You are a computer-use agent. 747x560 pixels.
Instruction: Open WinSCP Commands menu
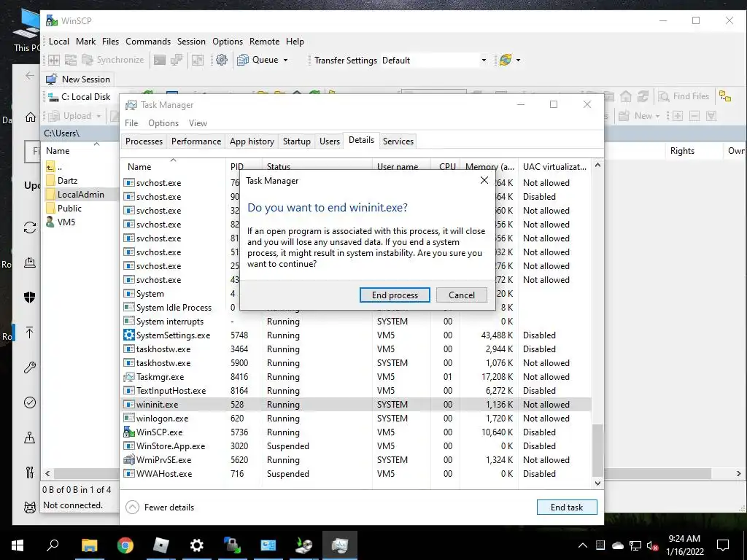[148, 42]
